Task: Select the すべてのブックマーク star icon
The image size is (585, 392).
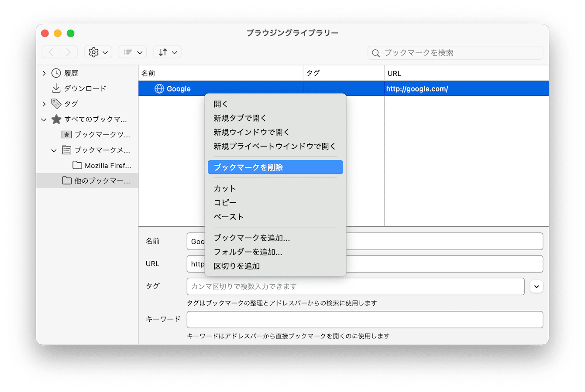Action: (x=56, y=119)
